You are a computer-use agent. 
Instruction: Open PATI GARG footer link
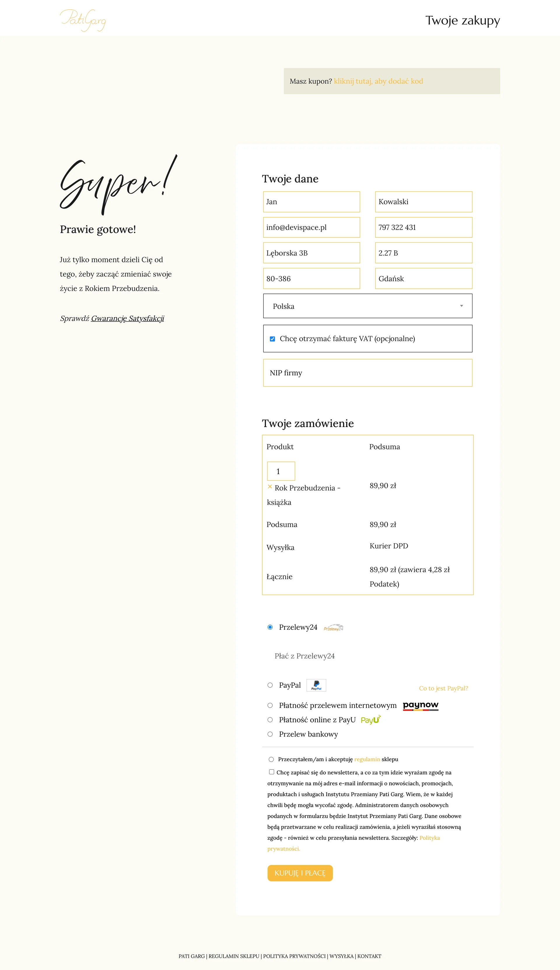point(192,956)
